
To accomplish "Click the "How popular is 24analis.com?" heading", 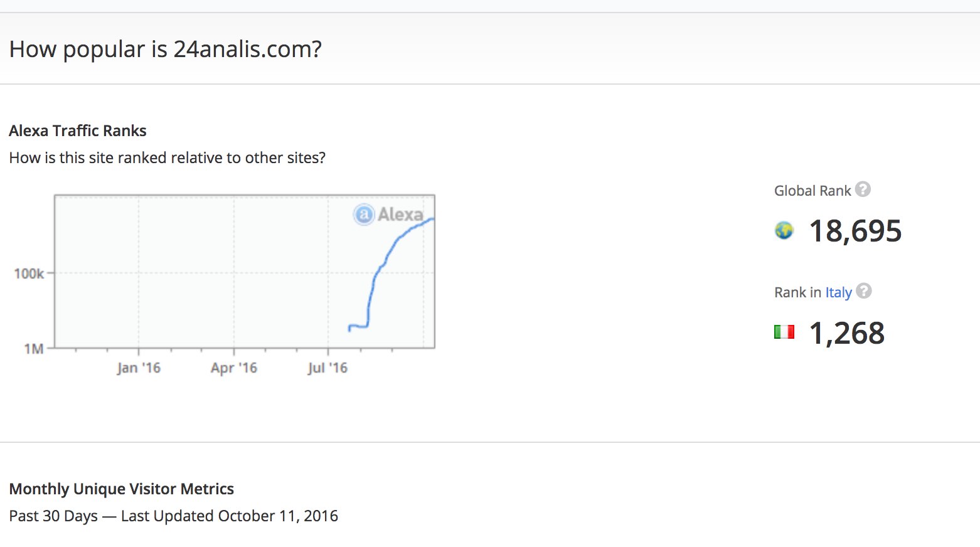I will 166,49.
